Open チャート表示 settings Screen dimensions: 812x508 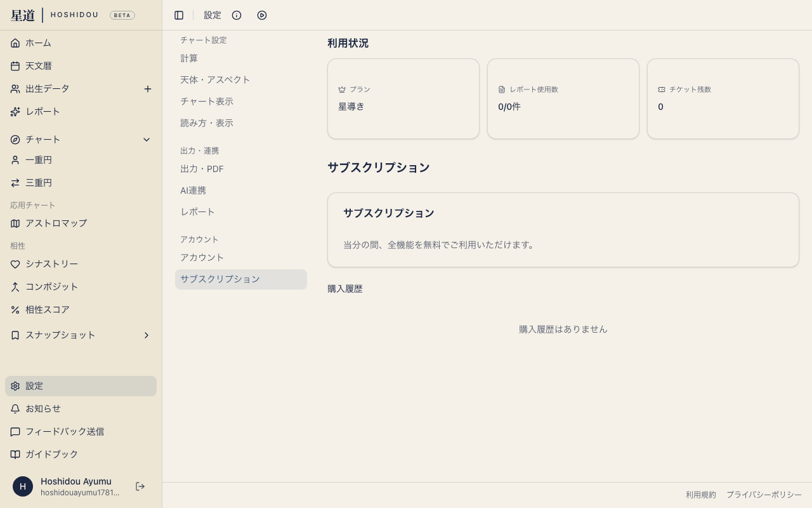[x=241, y=102]
